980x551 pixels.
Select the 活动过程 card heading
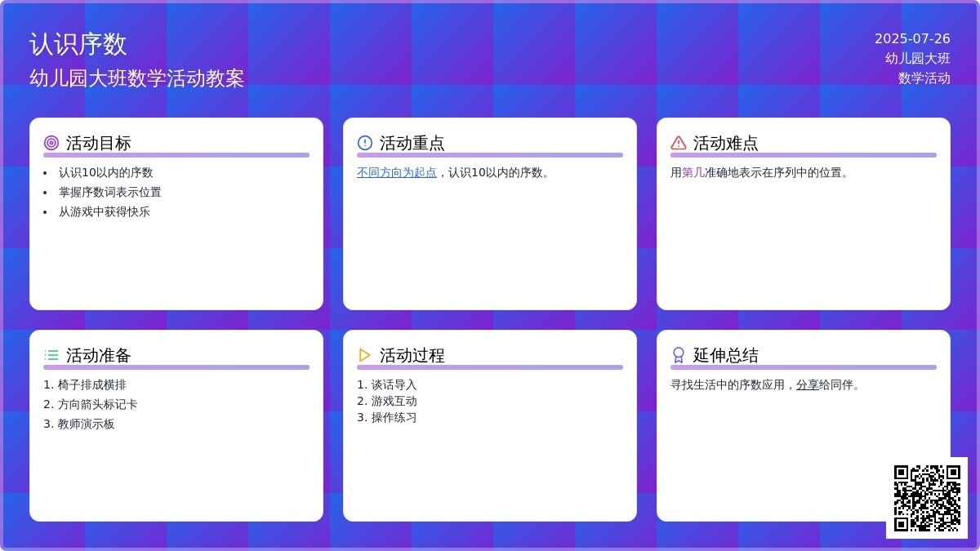coord(412,355)
